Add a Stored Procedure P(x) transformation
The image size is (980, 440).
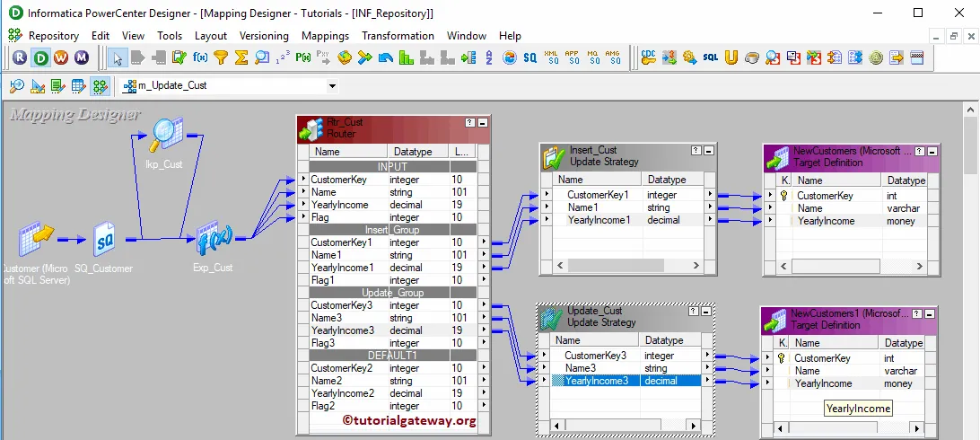pos(303,58)
